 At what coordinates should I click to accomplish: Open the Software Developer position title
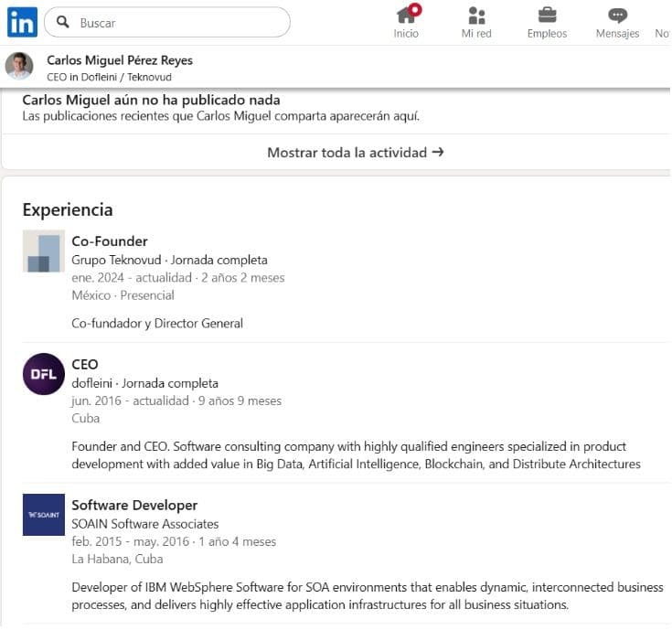pos(134,505)
